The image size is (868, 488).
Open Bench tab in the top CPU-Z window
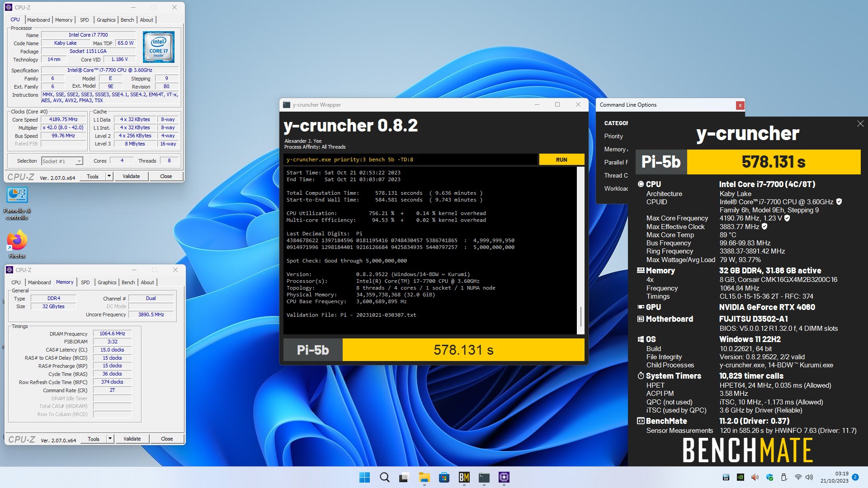[x=127, y=20]
